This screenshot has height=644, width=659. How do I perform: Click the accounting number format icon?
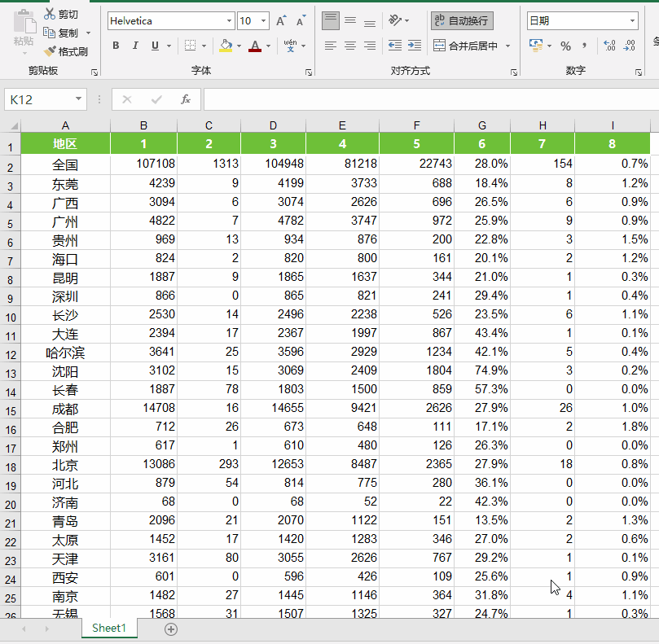536,46
